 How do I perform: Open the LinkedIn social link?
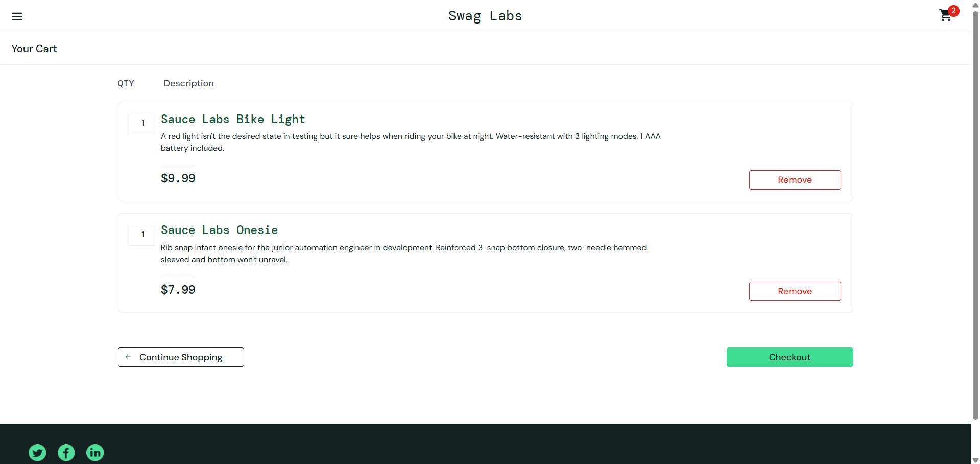(x=95, y=452)
